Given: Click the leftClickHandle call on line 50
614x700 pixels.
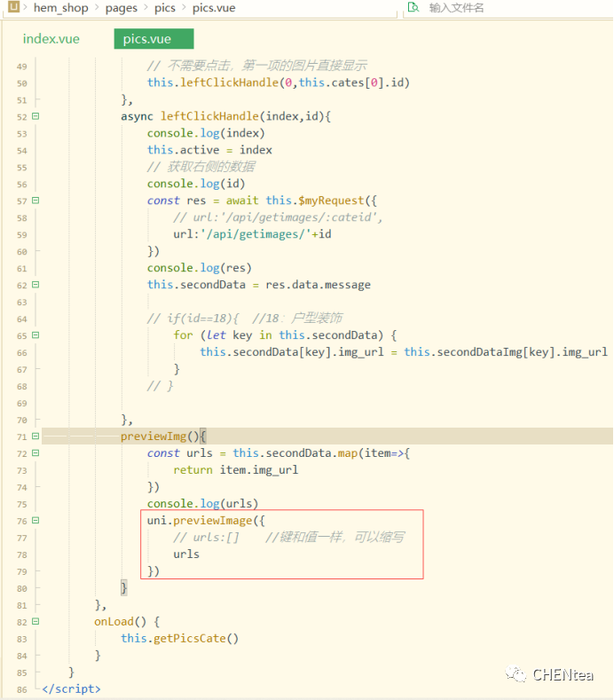Looking at the screenshot, I should [279, 83].
